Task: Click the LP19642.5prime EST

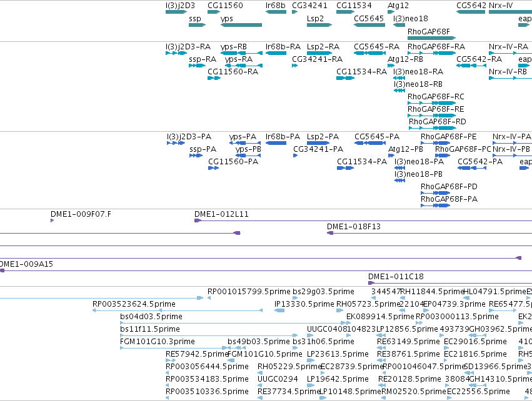Action: (311, 385)
